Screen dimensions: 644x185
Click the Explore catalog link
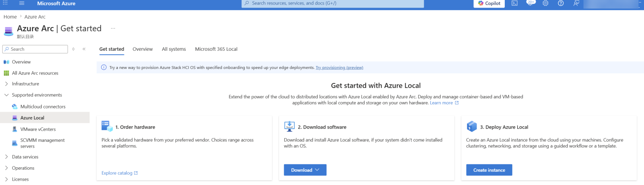120,173
